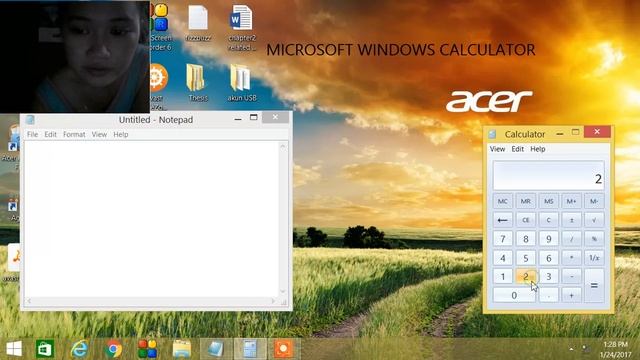Launch Google Chrome from the taskbar

point(113,349)
